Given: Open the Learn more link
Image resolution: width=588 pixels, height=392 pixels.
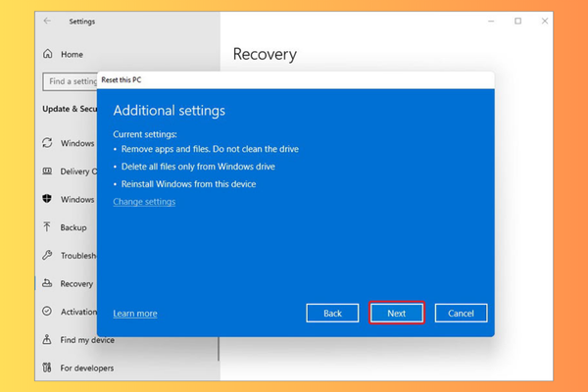Looking at the screenshot, I should 135,314.
